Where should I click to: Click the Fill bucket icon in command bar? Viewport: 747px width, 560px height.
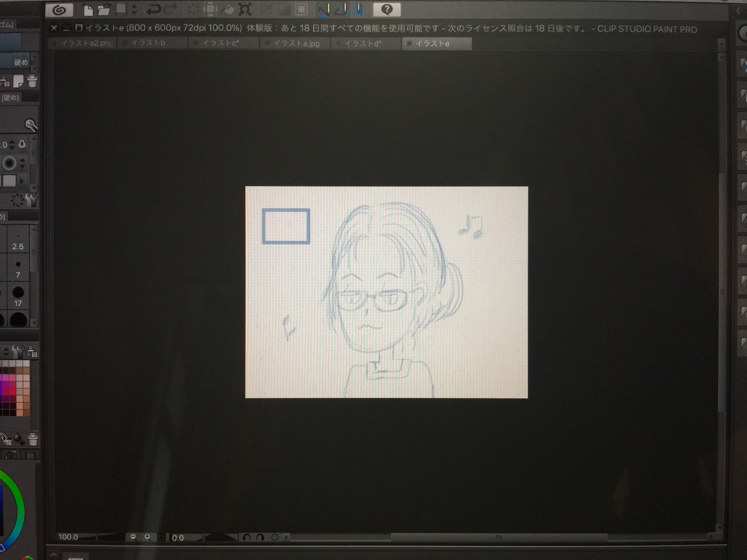pos(229,10)
